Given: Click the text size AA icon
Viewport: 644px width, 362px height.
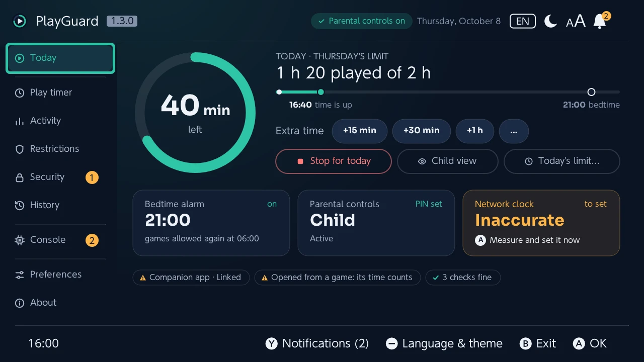Looking at the screenshot, I should click(x=576, y=21).
